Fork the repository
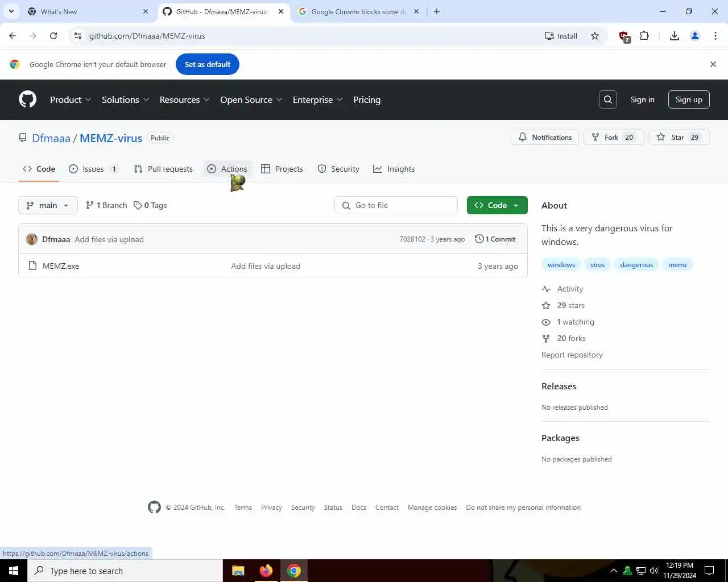The image size is (728, 582). point(613,137)
